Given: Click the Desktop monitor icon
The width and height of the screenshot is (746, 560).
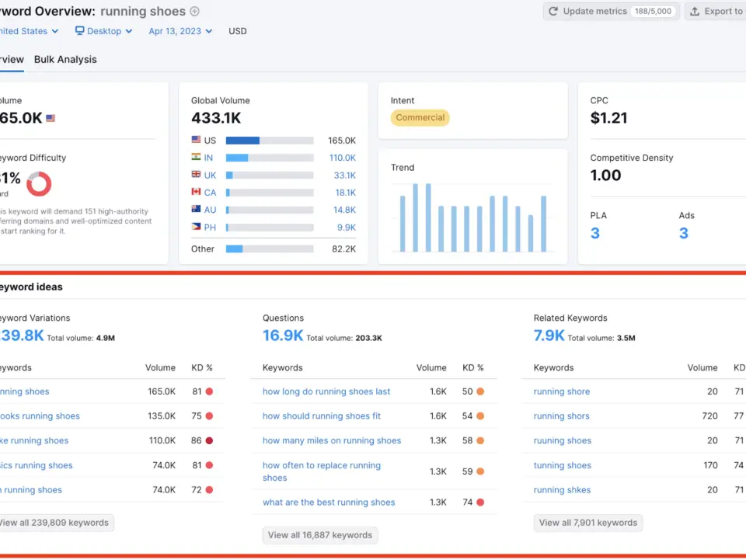Looking at the screenshot, I should tap(79, 30).
